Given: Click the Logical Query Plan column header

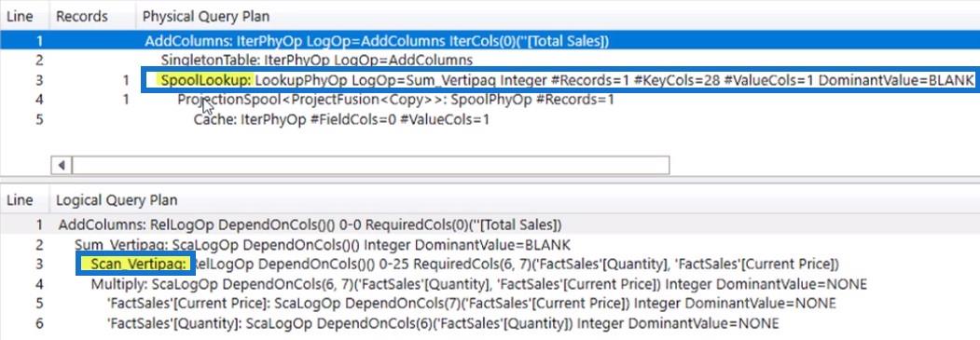Looking at the screenshot, I should 117,200.
